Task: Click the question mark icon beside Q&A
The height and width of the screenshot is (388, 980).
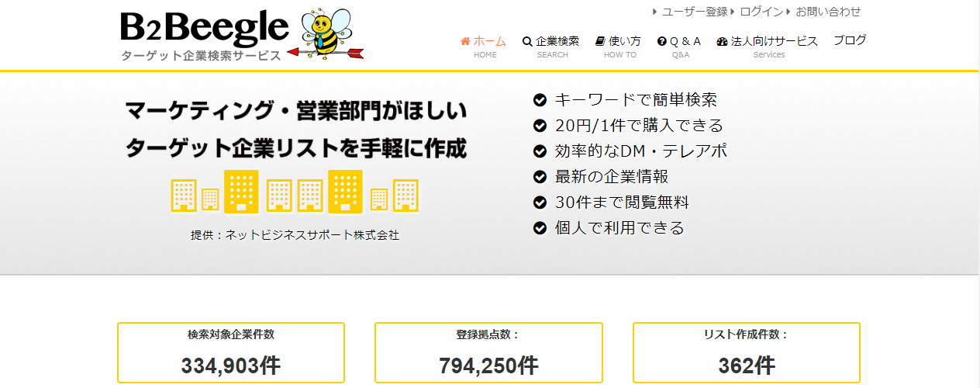Action: tap(661, 42)
